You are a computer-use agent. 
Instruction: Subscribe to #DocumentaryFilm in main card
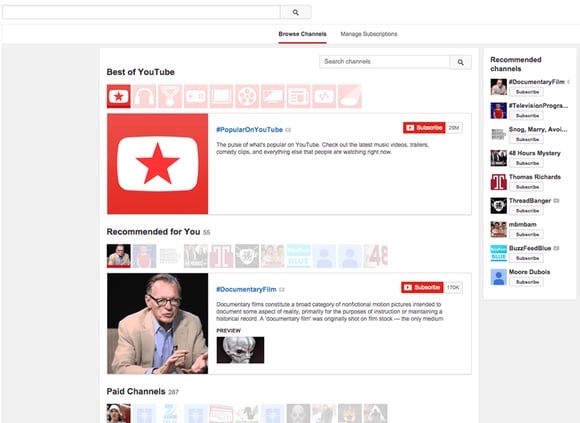[422, 287]
